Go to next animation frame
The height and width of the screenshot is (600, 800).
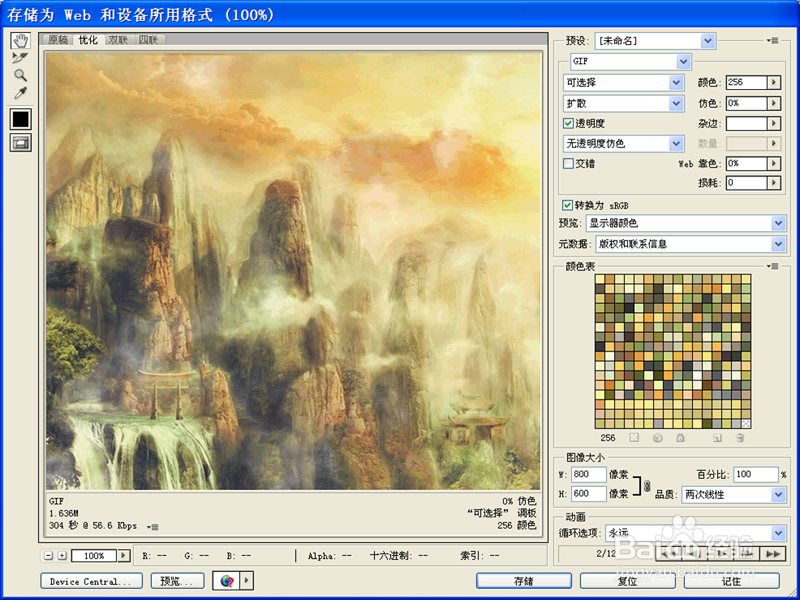(747, 554)
